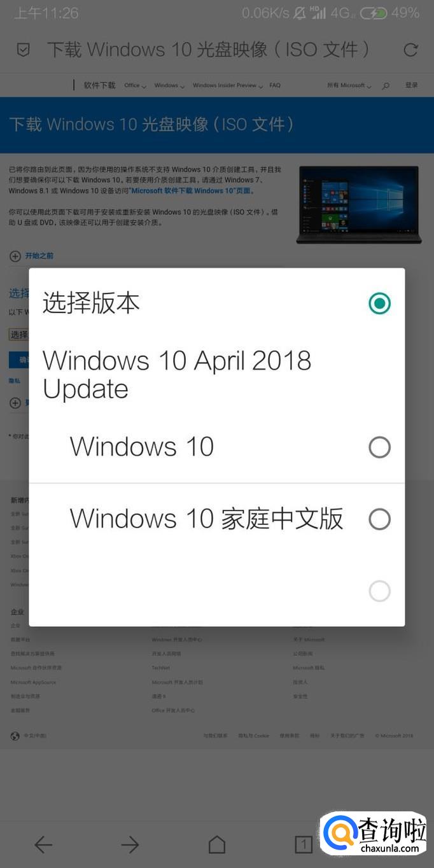Tap the security shield icon beside title
434x868 pixels.
click(x=23, y=50)
